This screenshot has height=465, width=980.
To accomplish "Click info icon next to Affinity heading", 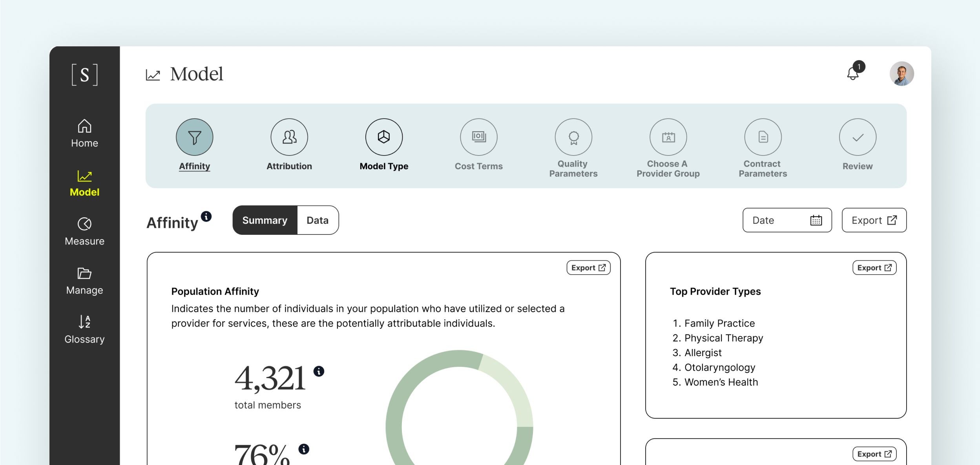I will click(x=206, y=216).
